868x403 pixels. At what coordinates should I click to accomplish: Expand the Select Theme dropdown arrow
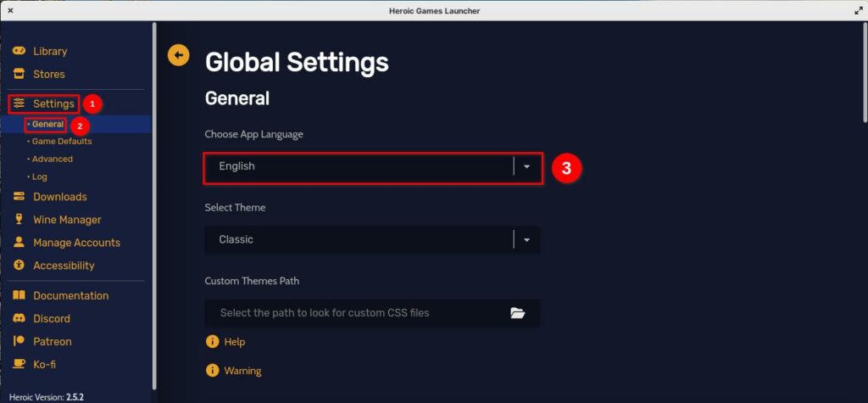[x=526, y=240]
